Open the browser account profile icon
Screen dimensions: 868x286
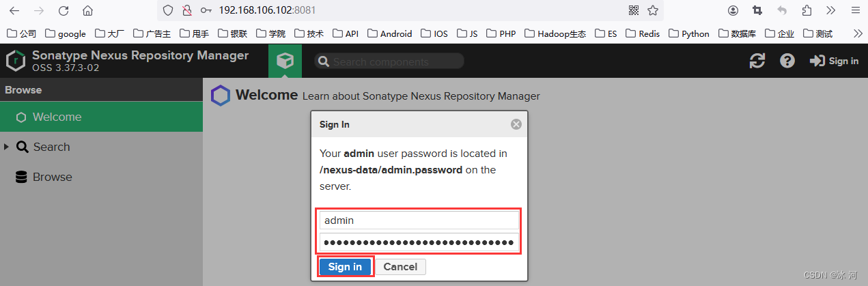[x=733, y=10]
